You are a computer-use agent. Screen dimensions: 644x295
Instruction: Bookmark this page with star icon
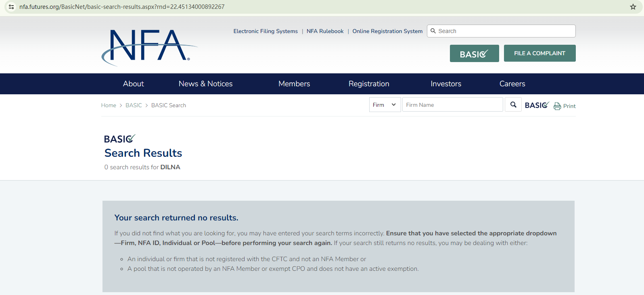633,7
